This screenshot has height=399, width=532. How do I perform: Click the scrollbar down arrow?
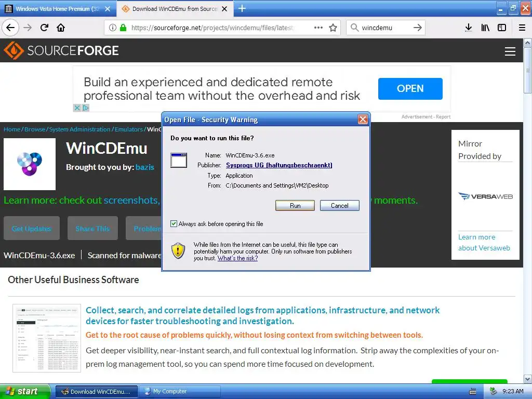coord(528,379)
